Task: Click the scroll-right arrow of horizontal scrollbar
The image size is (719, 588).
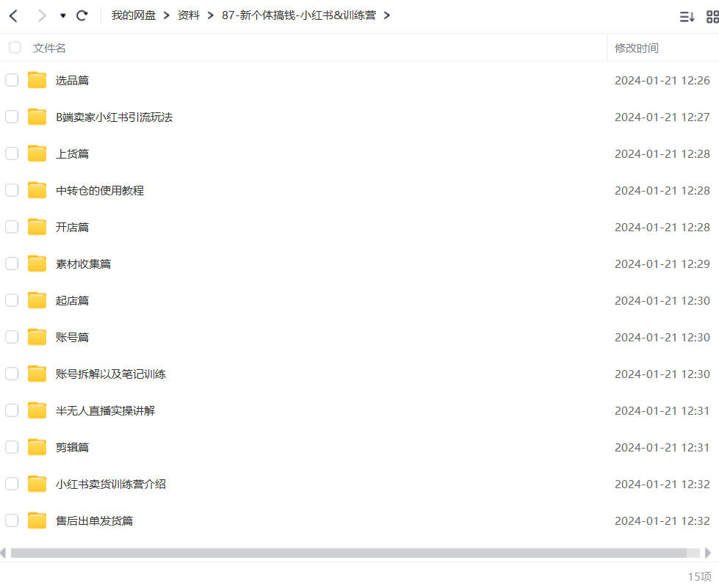Action: tap(708, 553)
